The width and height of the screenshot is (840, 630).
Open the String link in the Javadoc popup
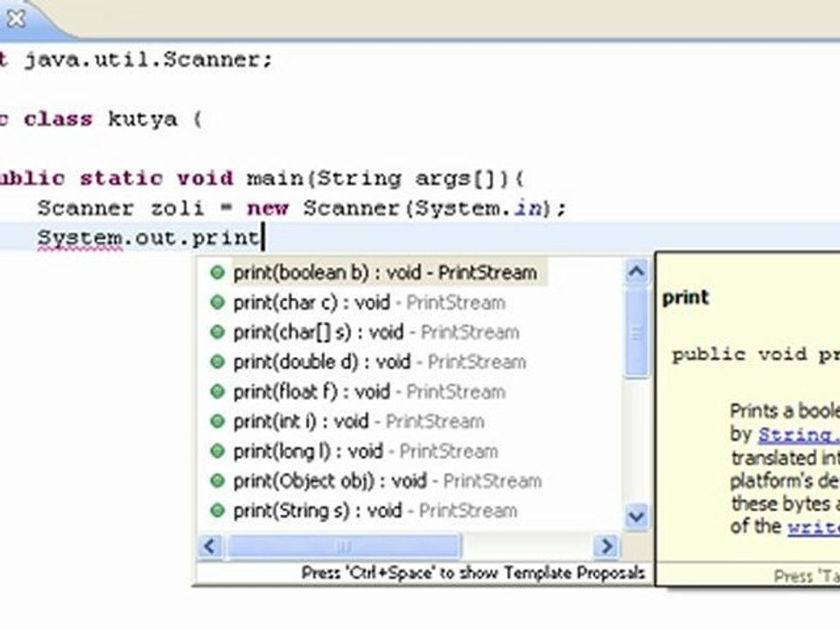(798, 435)
